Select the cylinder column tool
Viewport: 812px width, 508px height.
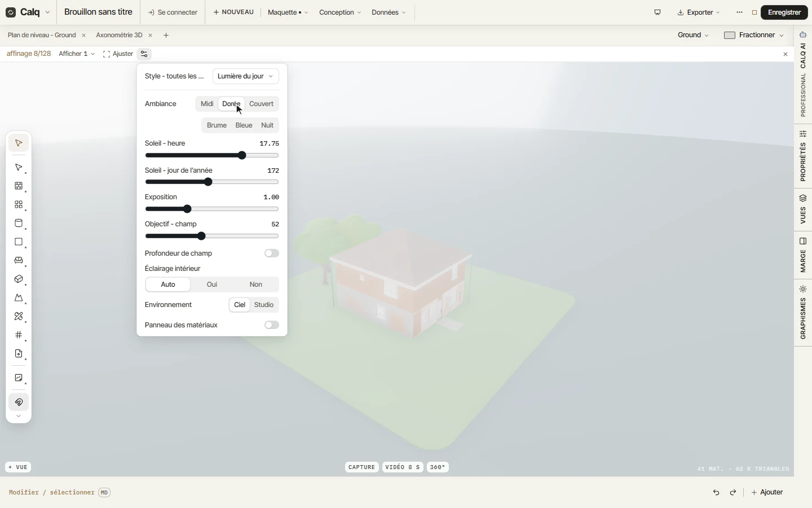tap(19, 224)
